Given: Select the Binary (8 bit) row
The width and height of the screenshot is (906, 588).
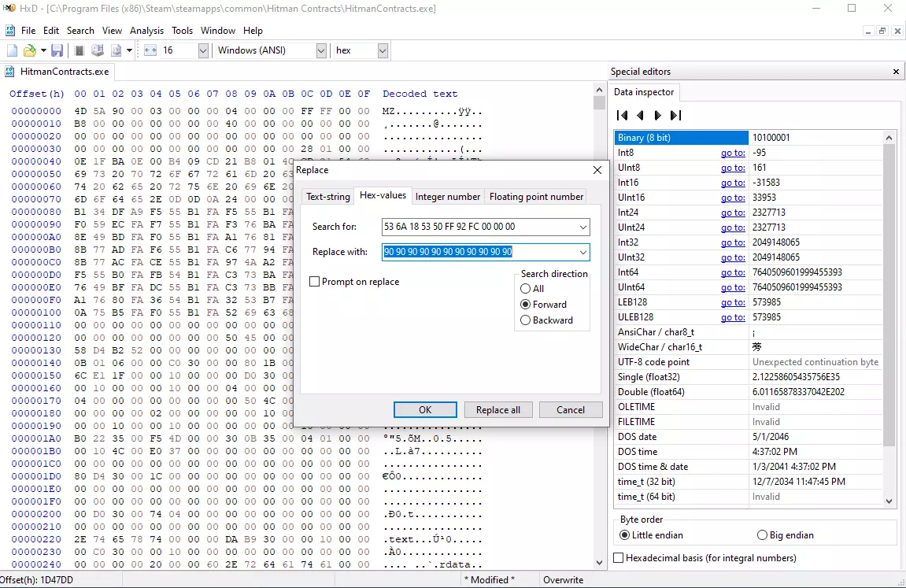Looking at the screenshot, I should click(749, 138).
